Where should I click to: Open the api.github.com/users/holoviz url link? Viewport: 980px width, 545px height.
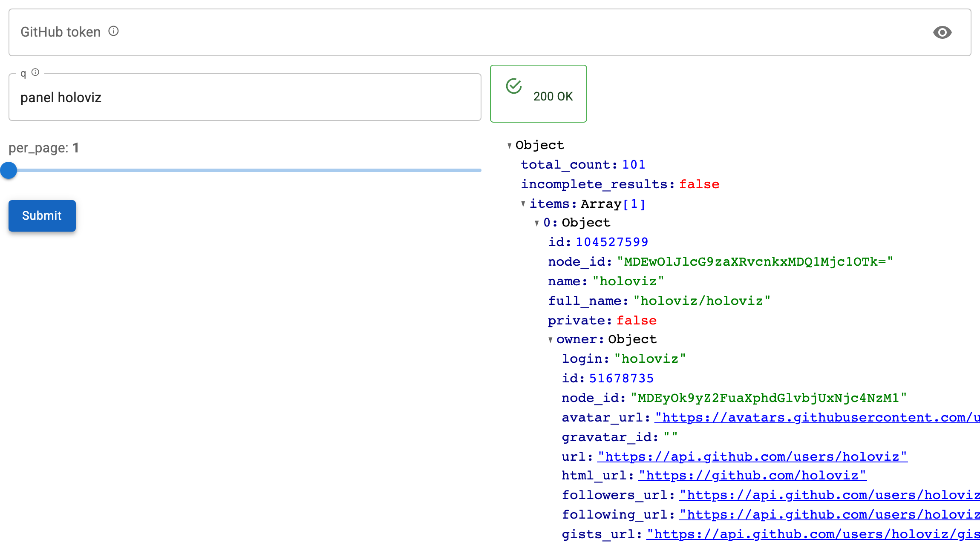coord(752,457)
